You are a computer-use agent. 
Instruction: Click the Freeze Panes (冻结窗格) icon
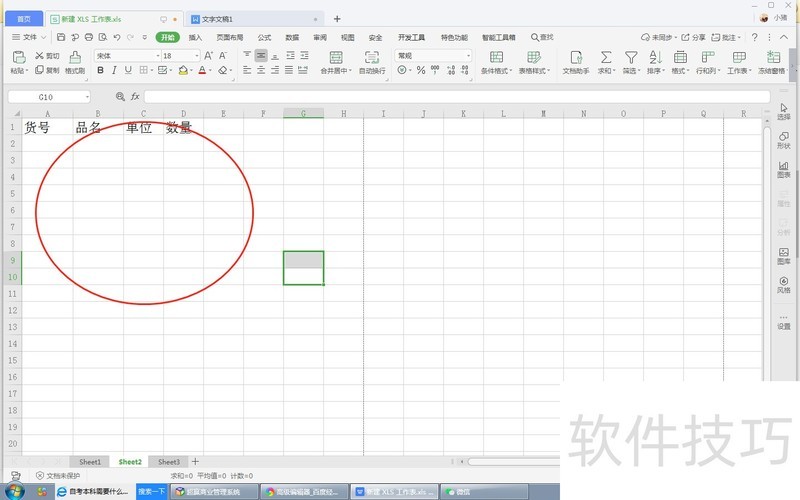point(772,59)
